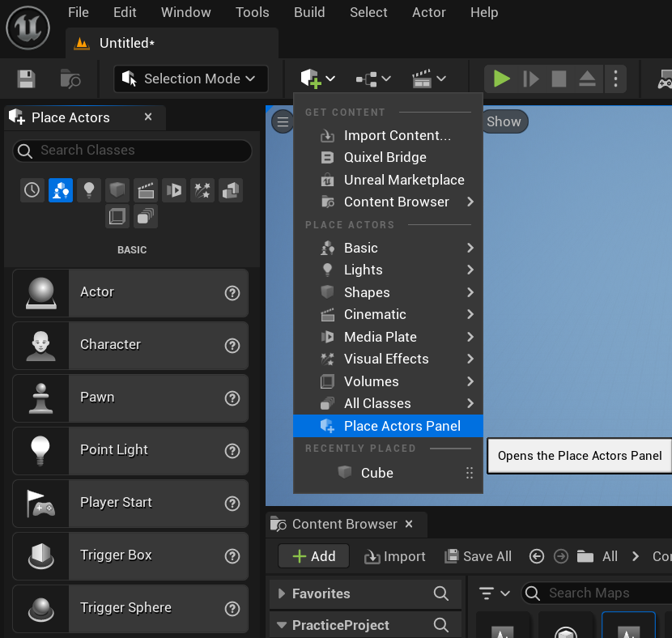Open the browse content folder icon
This screenshot has height=638, width=672.
click(x=70, y=79)
